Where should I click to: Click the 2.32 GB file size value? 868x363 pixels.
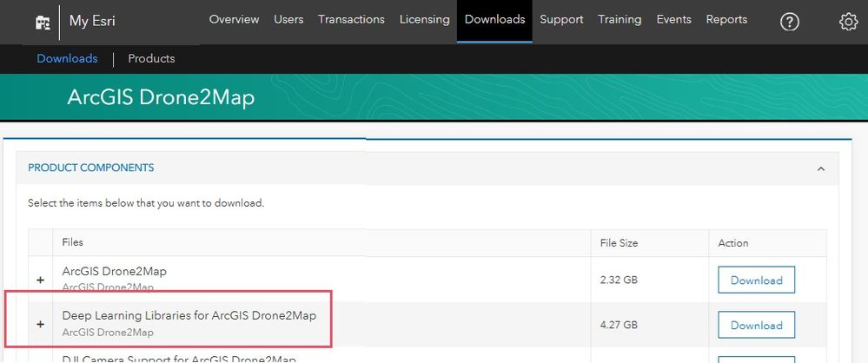(619, 280)
